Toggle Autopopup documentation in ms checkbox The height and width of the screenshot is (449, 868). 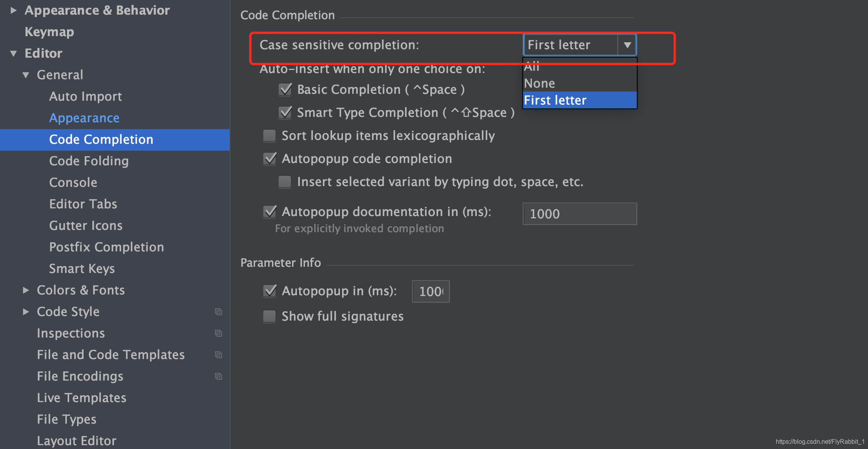(x=270, y=212)
